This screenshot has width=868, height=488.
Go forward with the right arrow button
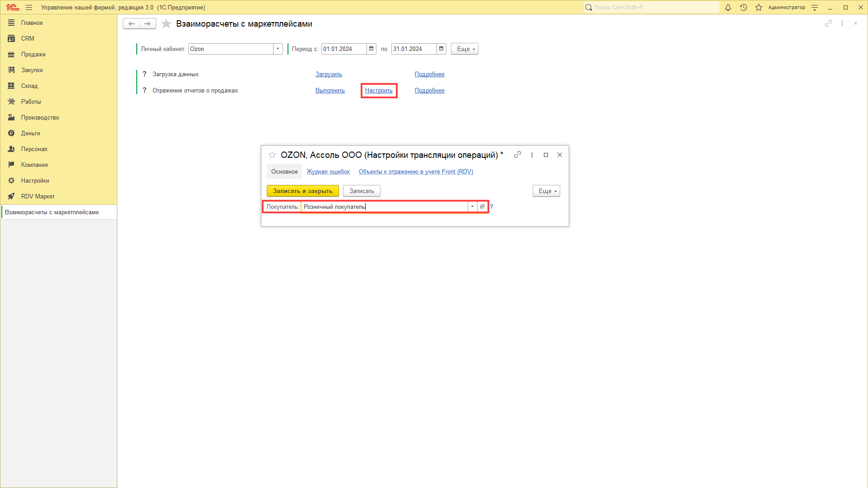148,23
